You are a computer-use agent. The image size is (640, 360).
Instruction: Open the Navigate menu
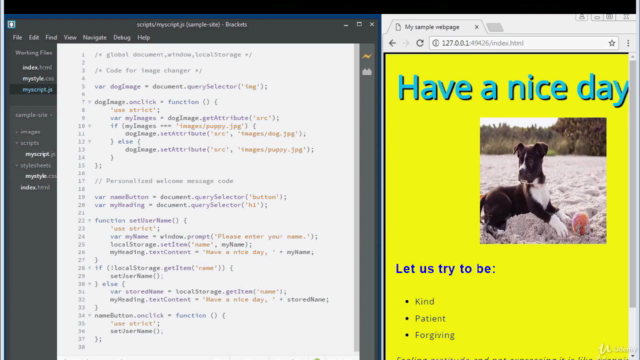[x=95, y=38]
